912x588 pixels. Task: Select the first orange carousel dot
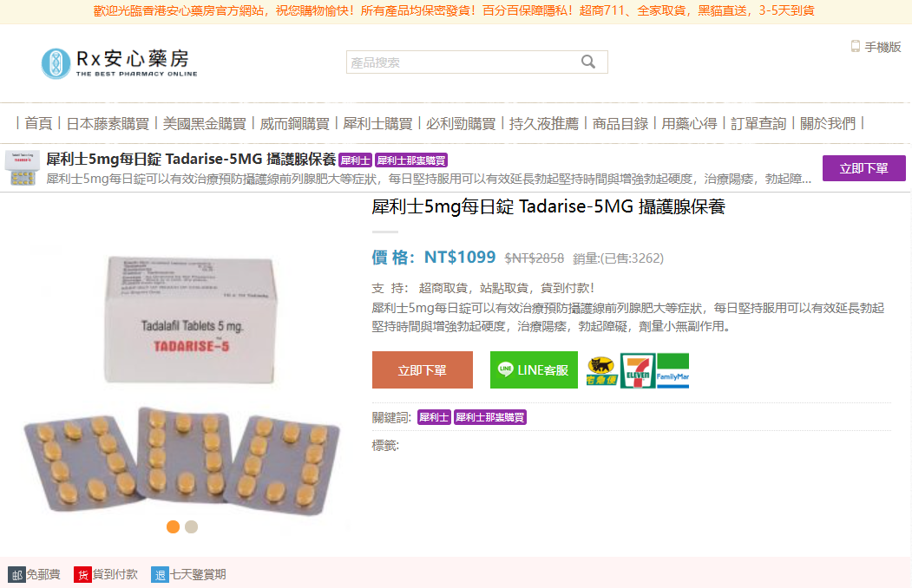(173, 527)
